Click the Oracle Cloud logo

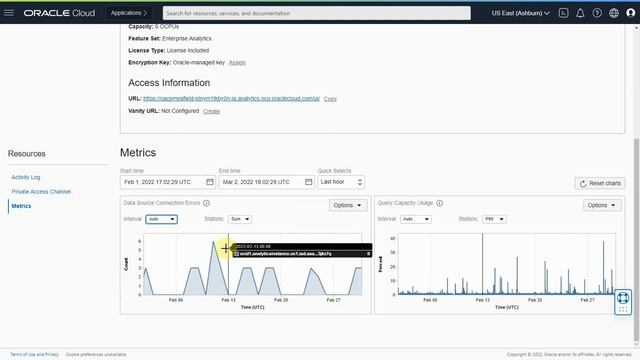[59, 13]
